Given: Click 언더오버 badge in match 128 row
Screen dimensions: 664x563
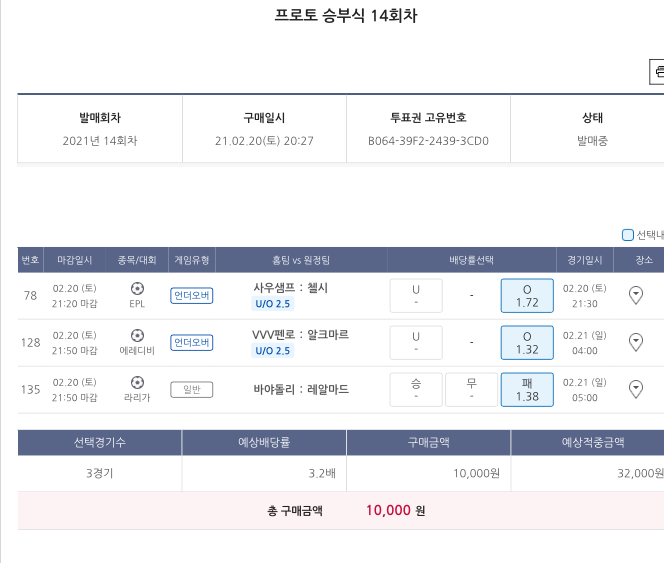Looking at the screenshot, I should (191, 343).
